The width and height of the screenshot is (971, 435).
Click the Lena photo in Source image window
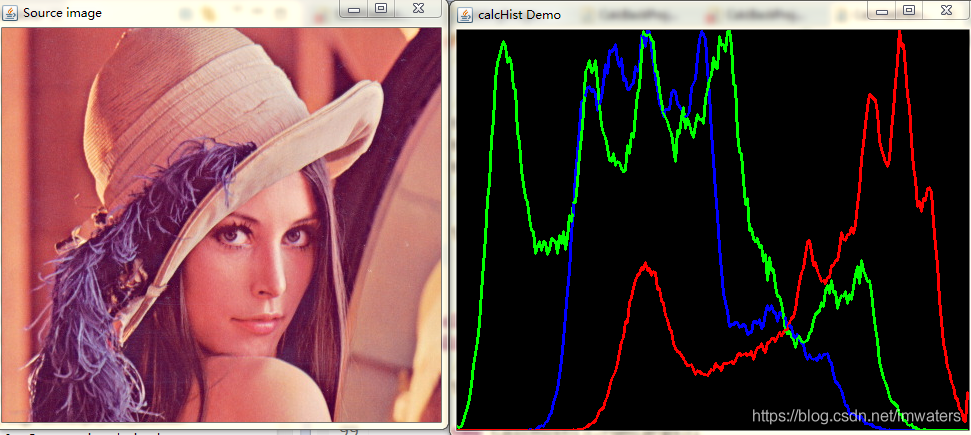coord(222,225)
